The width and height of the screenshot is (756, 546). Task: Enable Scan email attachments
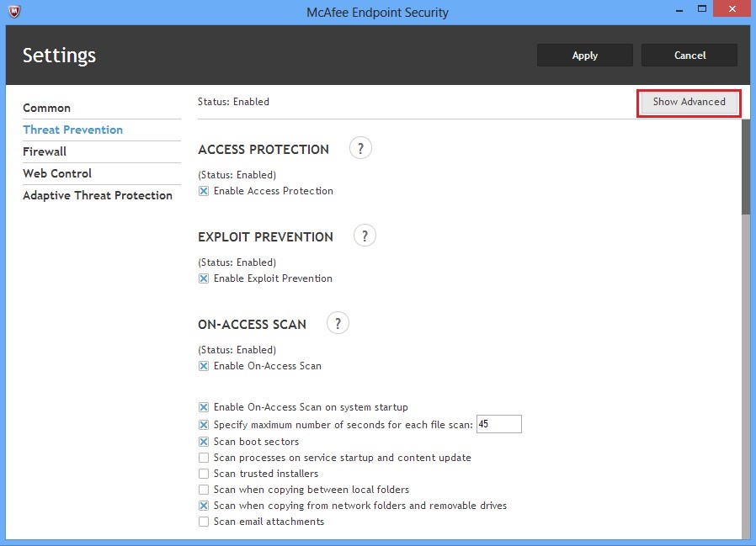click(203, 521)
